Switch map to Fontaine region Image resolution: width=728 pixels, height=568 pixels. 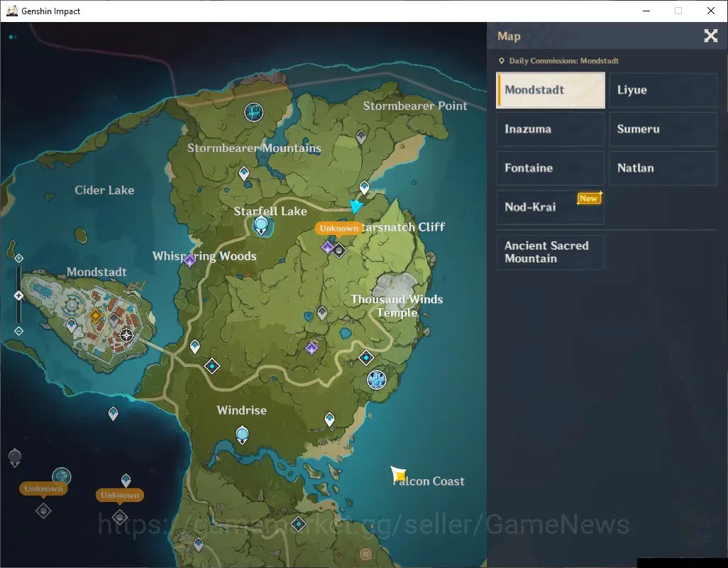click(551, 168)
